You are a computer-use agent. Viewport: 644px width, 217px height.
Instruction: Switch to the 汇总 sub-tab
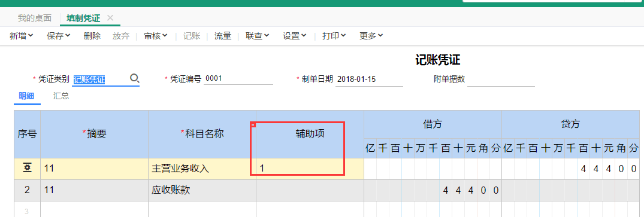(61, 96)
